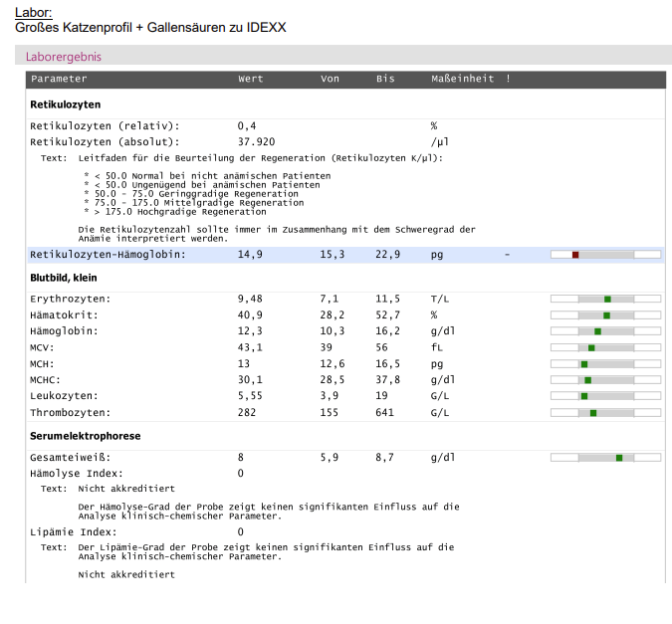Select the Erythrozyten row label
The height and width of the screenshot is (624, 672).
(71, 299)
